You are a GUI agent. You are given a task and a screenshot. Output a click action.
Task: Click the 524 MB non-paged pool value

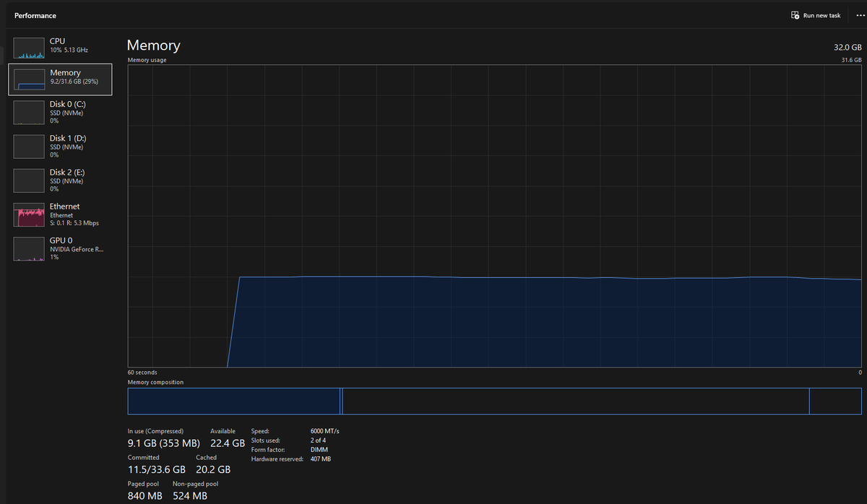(190, 496)
